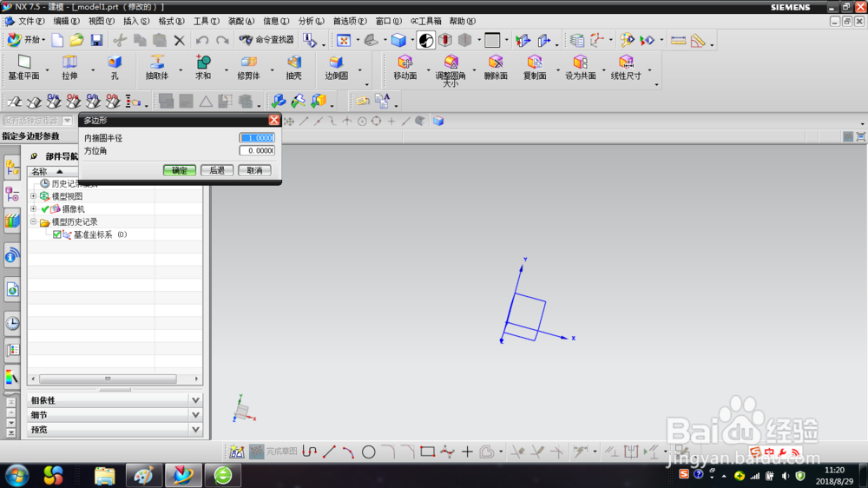Viewport: 868px width, 488px height.
Task: Open the Edge Blend dropdown arrow
Action: (x=360, y=69)
